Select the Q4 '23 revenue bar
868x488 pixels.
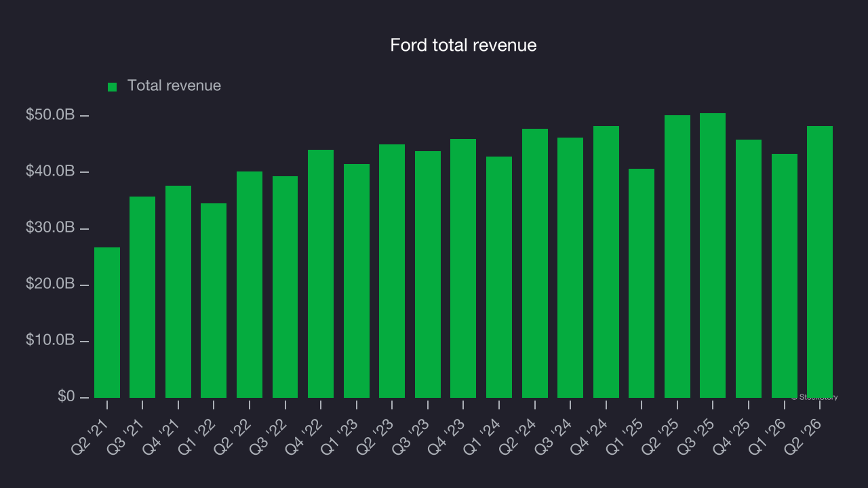tap(463, 268)
